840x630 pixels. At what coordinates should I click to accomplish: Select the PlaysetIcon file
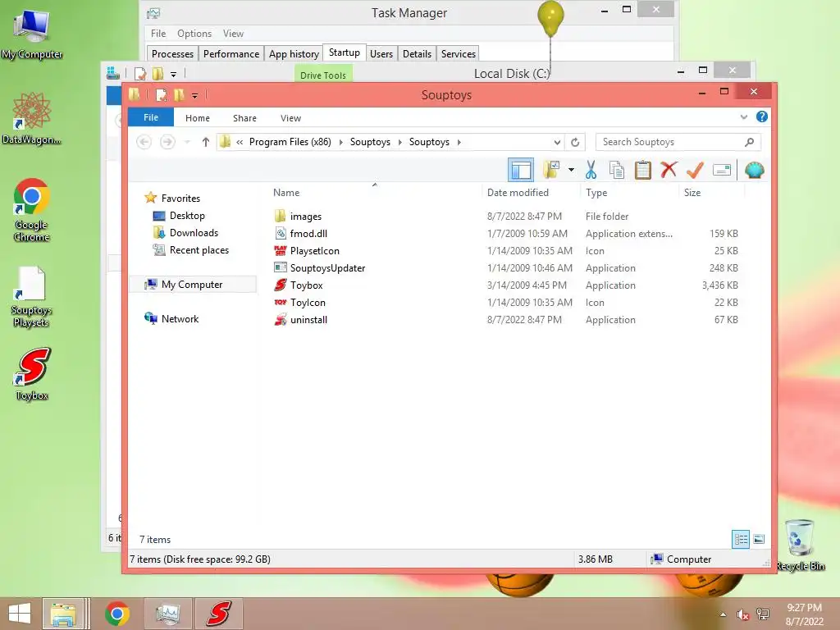point(314,251)
